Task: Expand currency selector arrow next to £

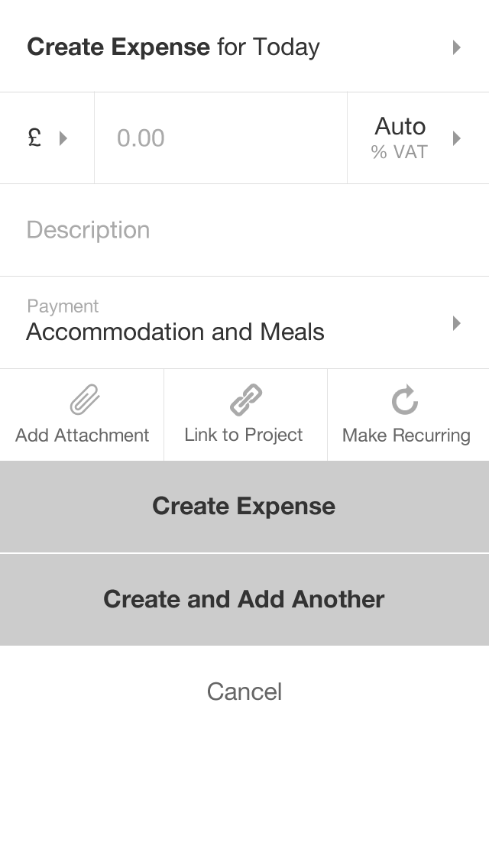Action: coord(63,138)
